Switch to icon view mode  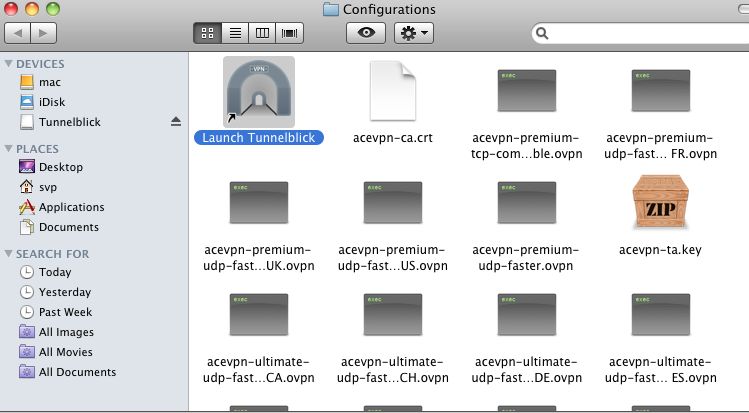[x=207, y=33]
